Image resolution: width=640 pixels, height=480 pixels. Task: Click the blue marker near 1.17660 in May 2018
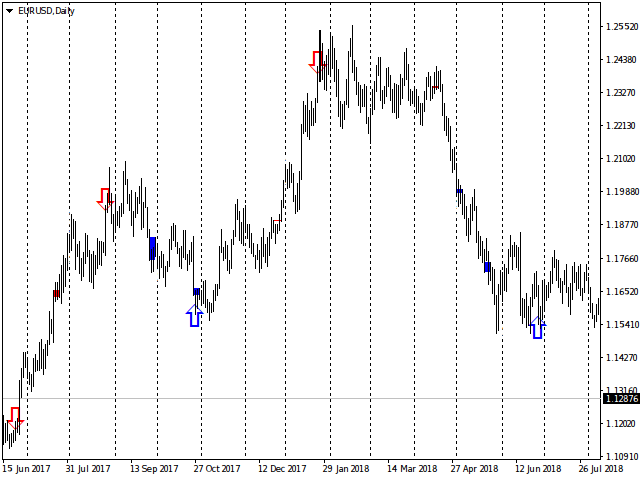(x=487, y=267)
